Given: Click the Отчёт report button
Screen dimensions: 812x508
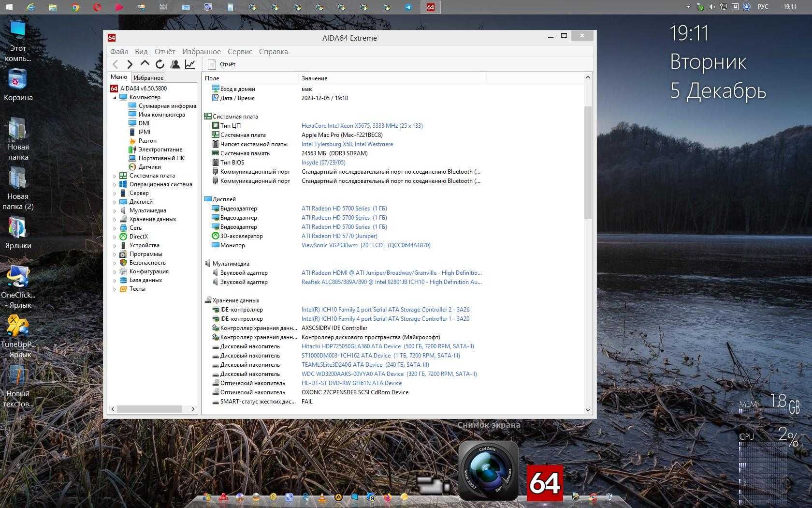Looking at the screenshot, I should click(x=222, y=64).
